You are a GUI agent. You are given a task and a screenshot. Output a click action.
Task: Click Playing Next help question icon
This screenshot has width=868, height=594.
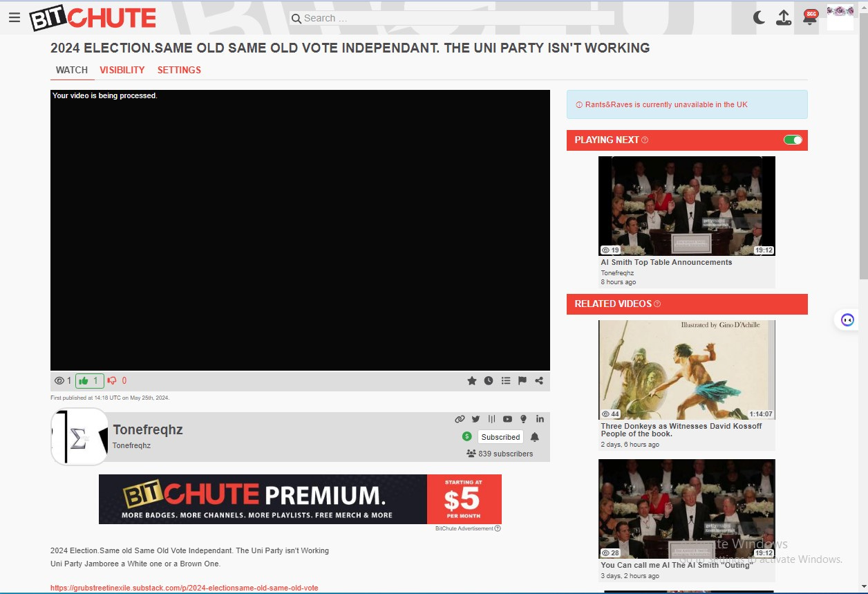point(645,140)
